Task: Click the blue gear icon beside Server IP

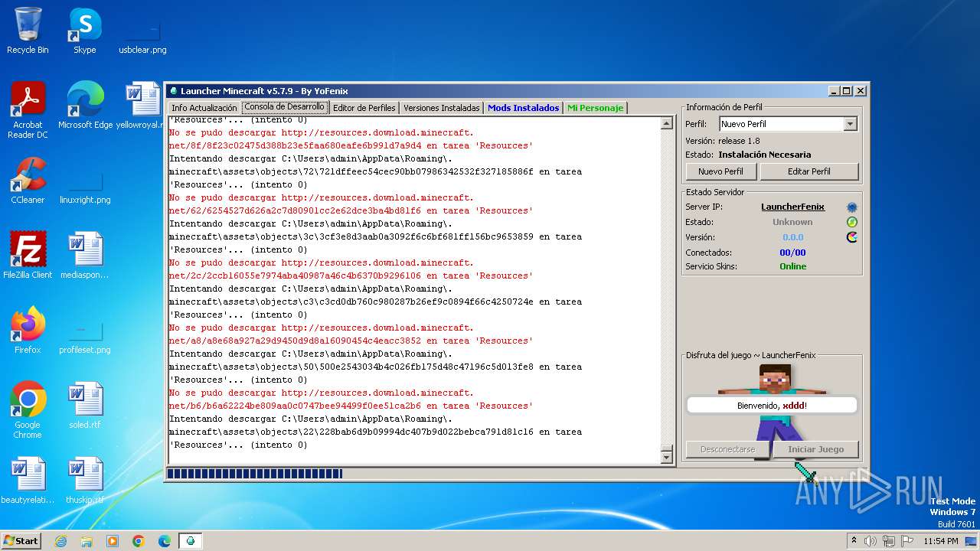Action: coord(851,207)
